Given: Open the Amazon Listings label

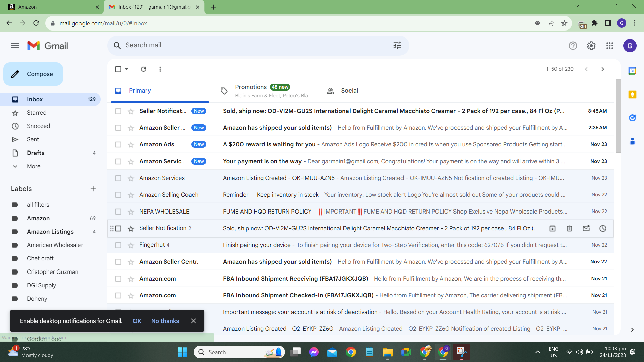Looking at the screenshot, I should [50, 232].
